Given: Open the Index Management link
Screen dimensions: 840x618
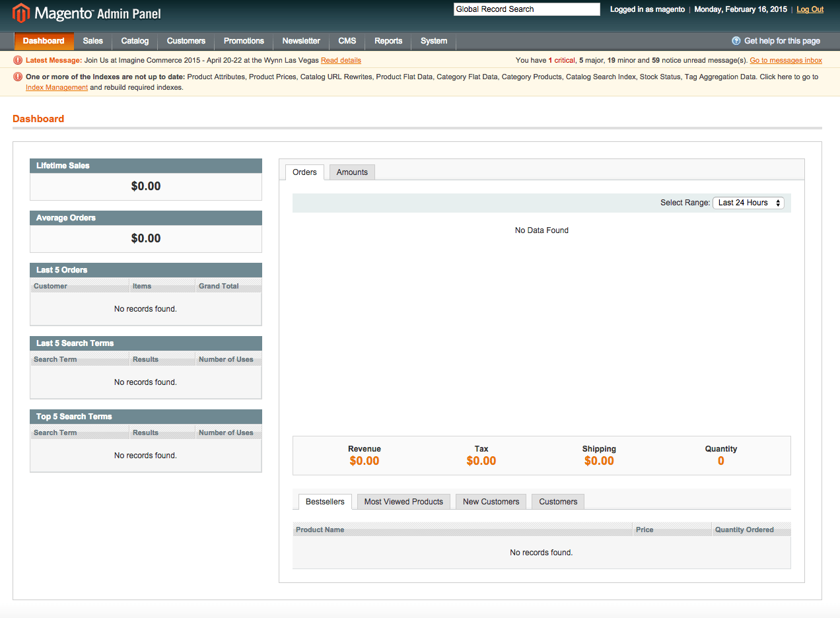Looking at the screenshot, I should 57,87.
